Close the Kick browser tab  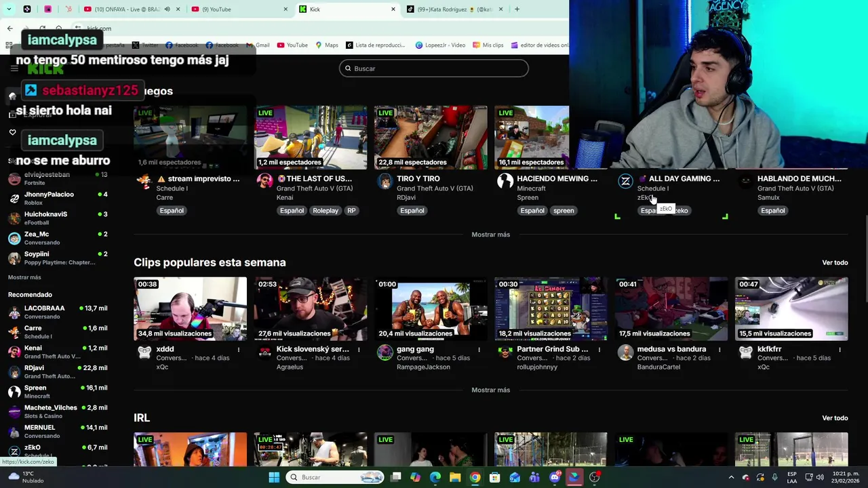tap(393, 9)
